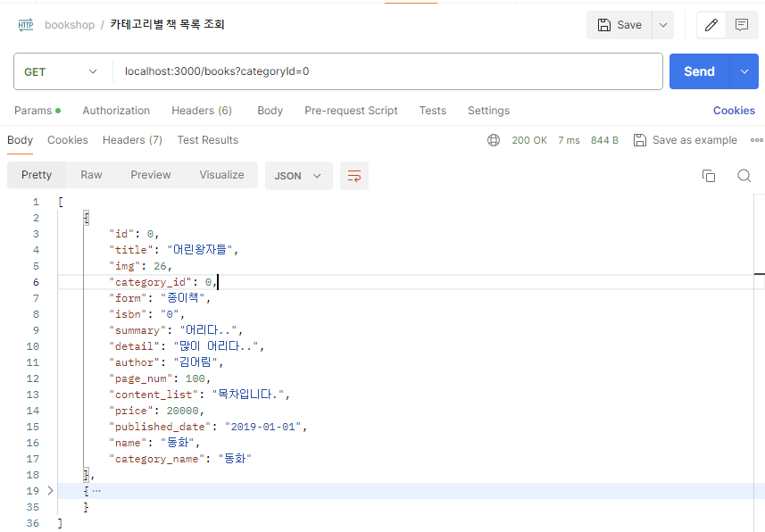Click line number 36 in gutter
This screenshot has width=765, height=532.
point(33,523)
